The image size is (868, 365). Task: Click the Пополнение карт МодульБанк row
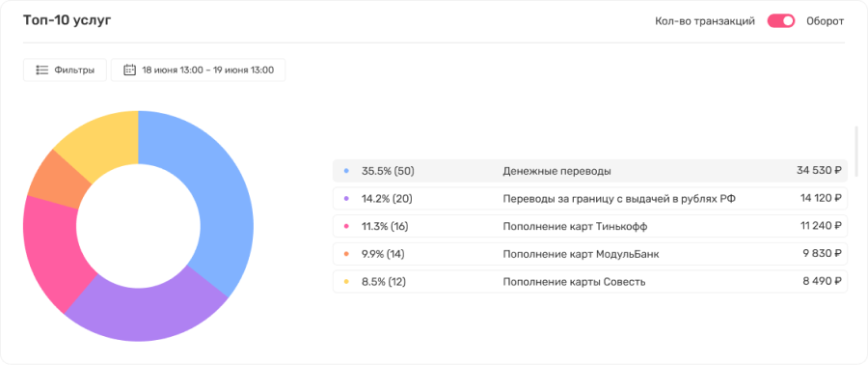coord(590,254)
